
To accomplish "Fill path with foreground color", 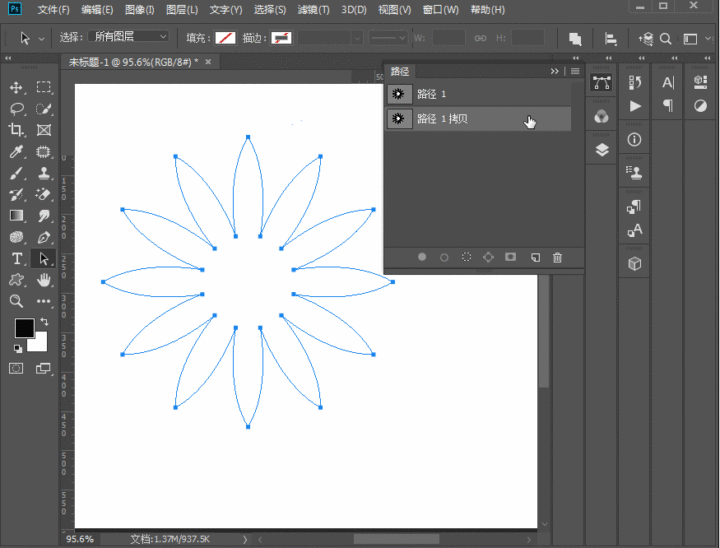I will coord(422,257).
